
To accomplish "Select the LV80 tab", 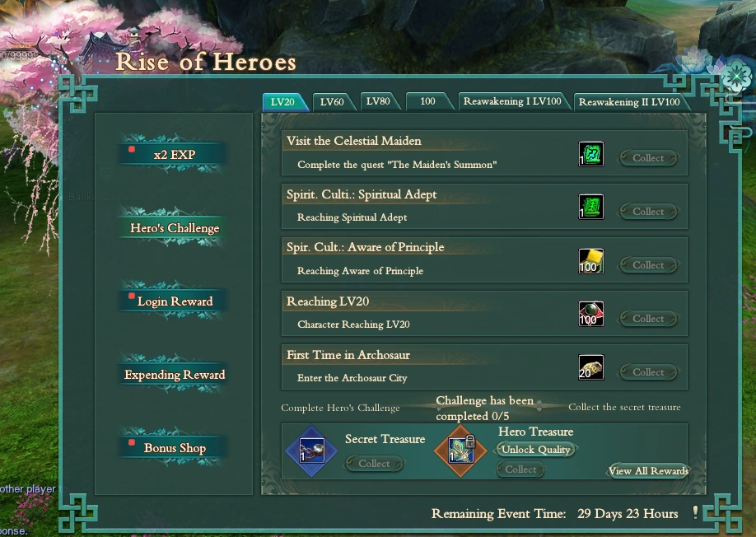I will click(379, 101).
